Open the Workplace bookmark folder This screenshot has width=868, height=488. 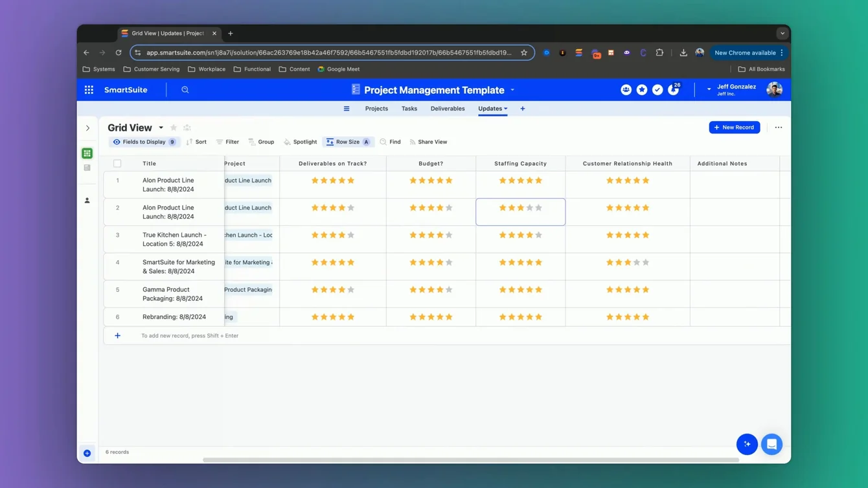click(207, 69)
